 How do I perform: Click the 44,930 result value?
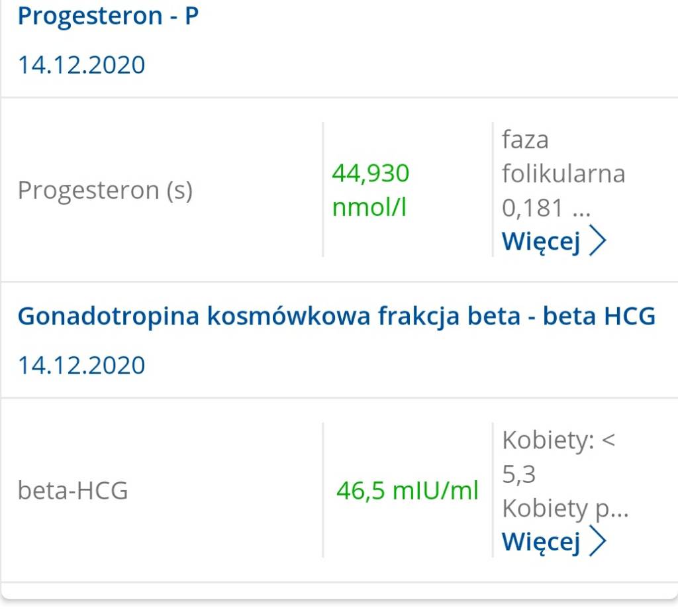pos(371,174)
